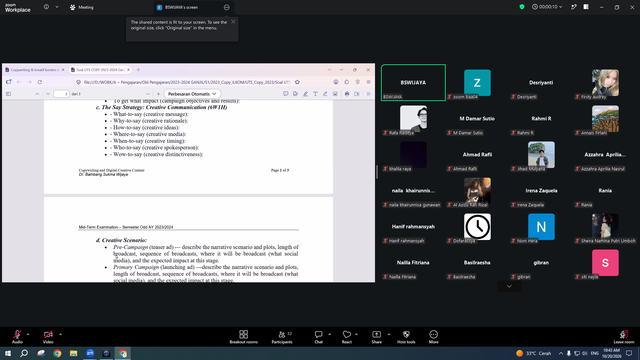
Task: Switch to the Meeting tab
Action: 82,7
